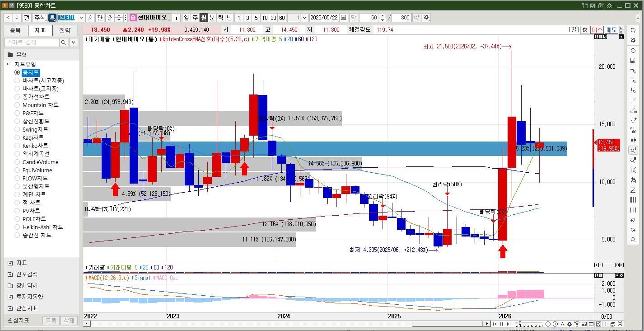The width and height of the screenshot is (644, 331).
Task: Click the smart search magnifier in indicator panel
Action: pyautogui.click(x=64, y=42)
